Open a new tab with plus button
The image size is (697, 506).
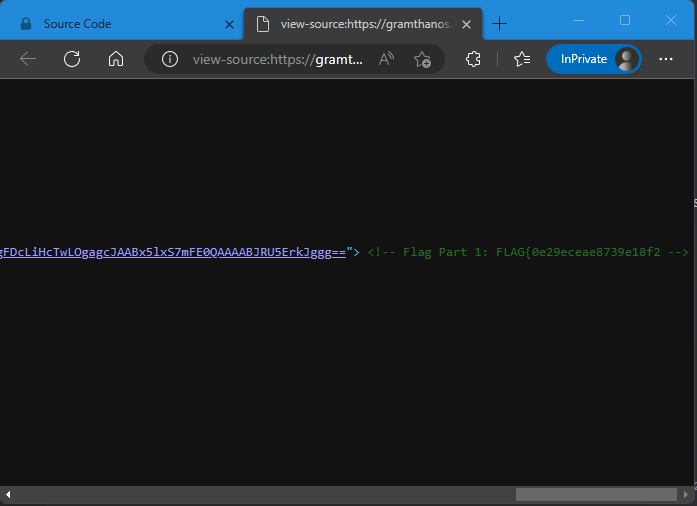pos(500,23)
